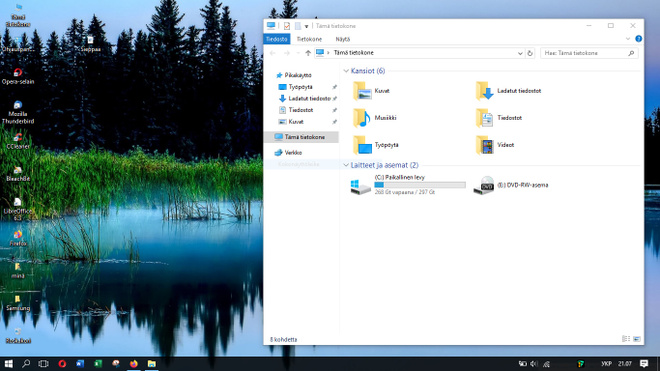660x371 pixels.
Task: Select the Seppaa file on the desktop
Action: 90,44
